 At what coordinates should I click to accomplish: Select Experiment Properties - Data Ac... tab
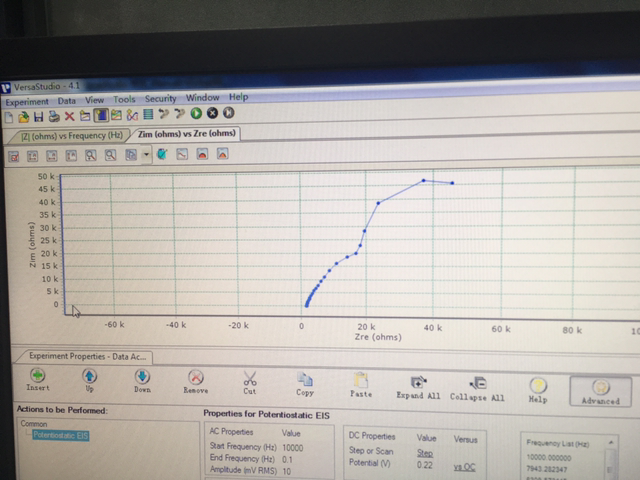pyautogui.click(x=87, y=356)
